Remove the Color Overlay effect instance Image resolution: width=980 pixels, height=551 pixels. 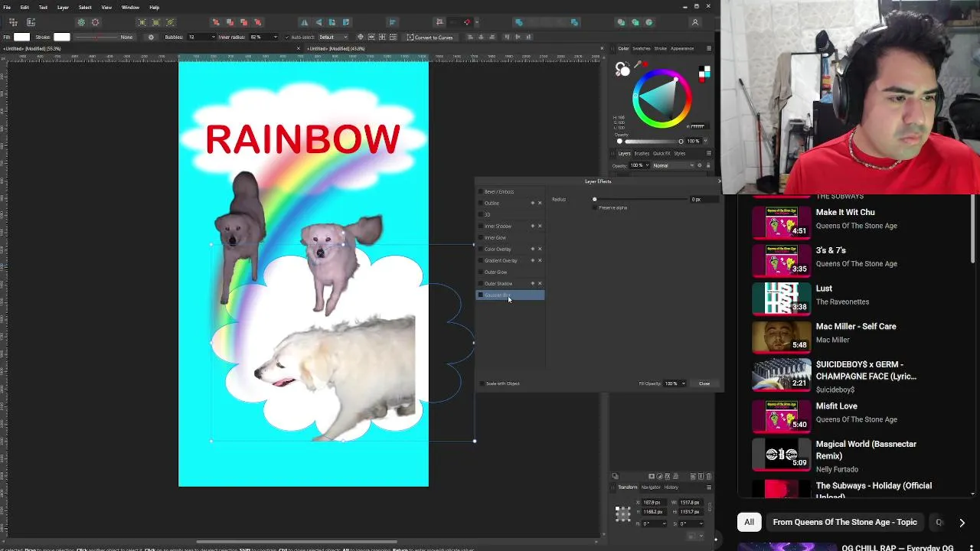point(540,249)
